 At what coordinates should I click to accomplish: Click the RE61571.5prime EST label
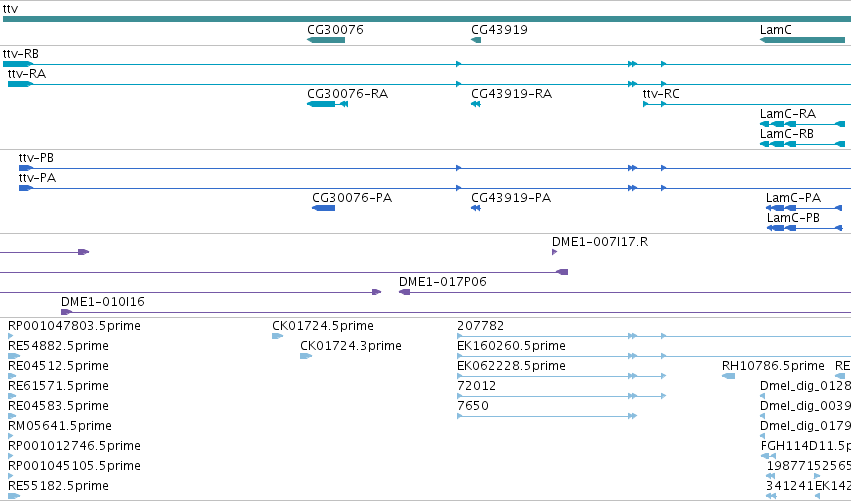click(x=58, y=386)
